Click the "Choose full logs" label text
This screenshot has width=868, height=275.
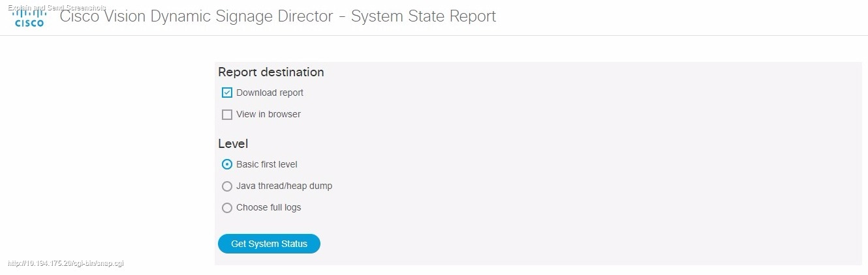(268, 207)
